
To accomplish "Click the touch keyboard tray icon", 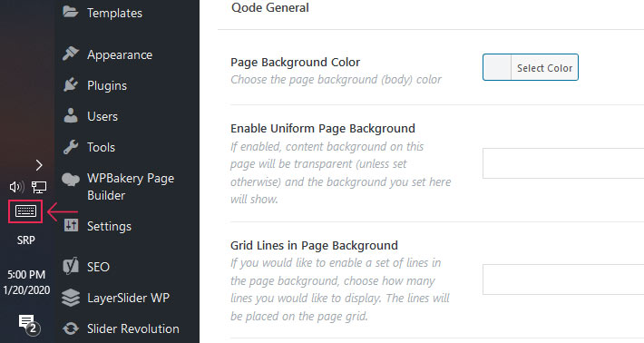I will (25, 211).
